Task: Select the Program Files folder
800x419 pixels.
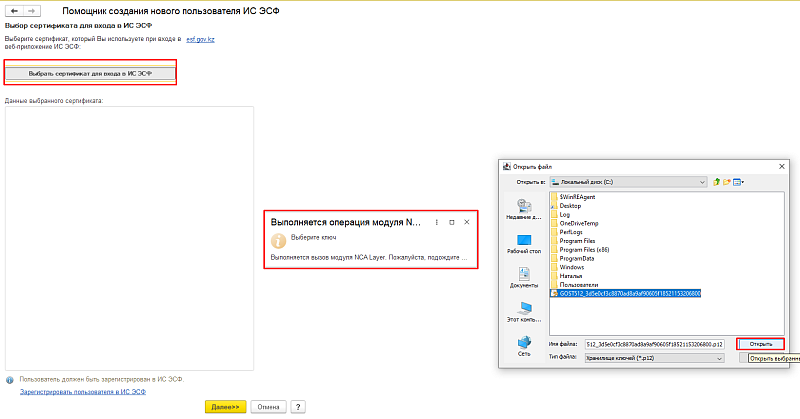Action: point(579,240)
